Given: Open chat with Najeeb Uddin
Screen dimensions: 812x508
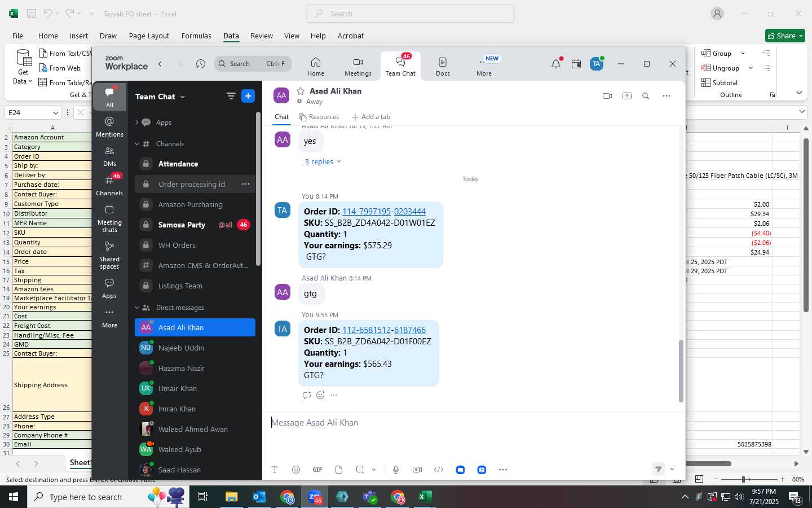Looking at the screenshot, I should pyautogui.click(x=195, y=348).
